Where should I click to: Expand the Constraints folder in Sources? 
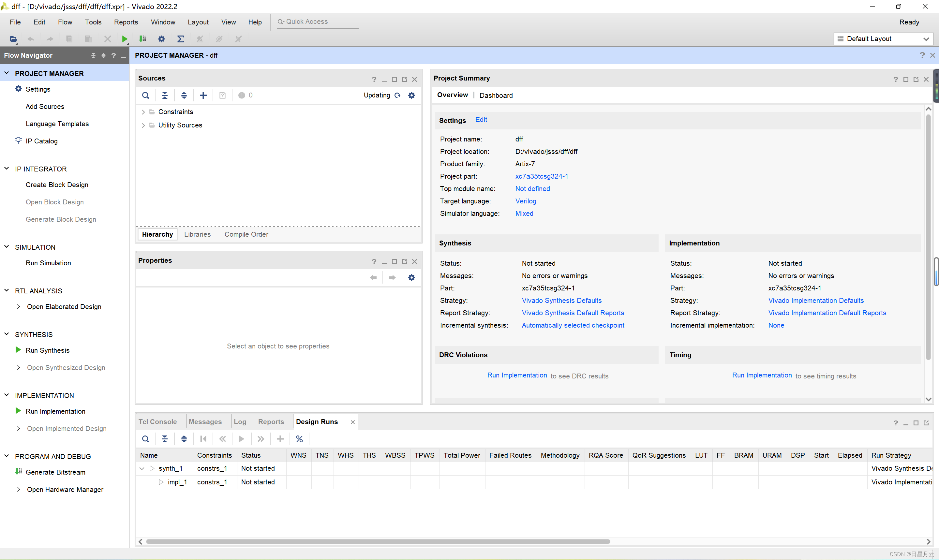coord(143,112)
